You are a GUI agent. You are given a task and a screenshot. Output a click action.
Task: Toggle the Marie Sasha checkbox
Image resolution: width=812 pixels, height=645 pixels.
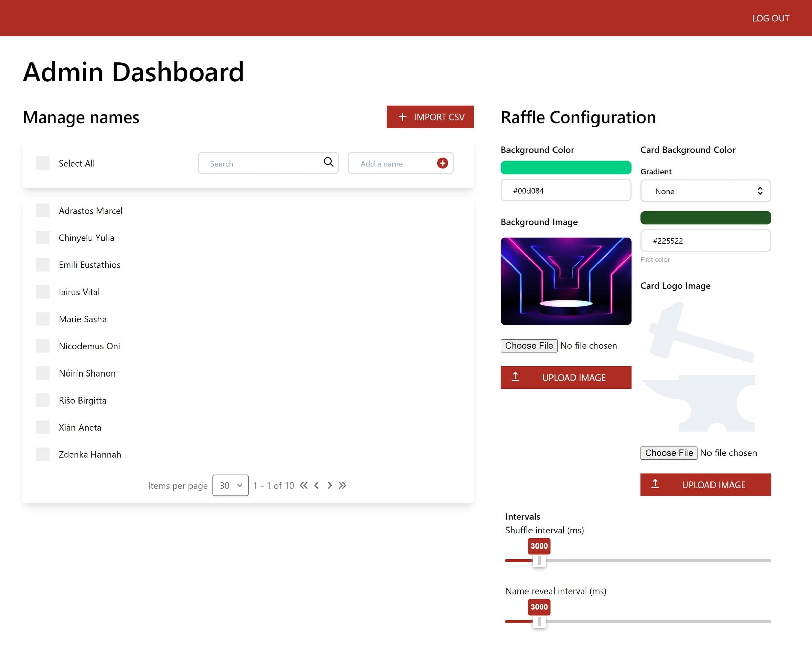43,319
